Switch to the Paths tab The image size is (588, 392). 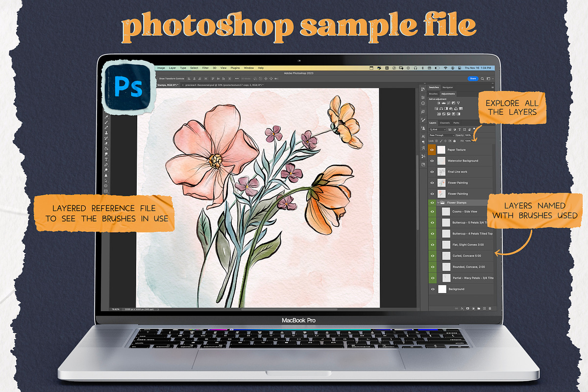(x=456, y=123)
